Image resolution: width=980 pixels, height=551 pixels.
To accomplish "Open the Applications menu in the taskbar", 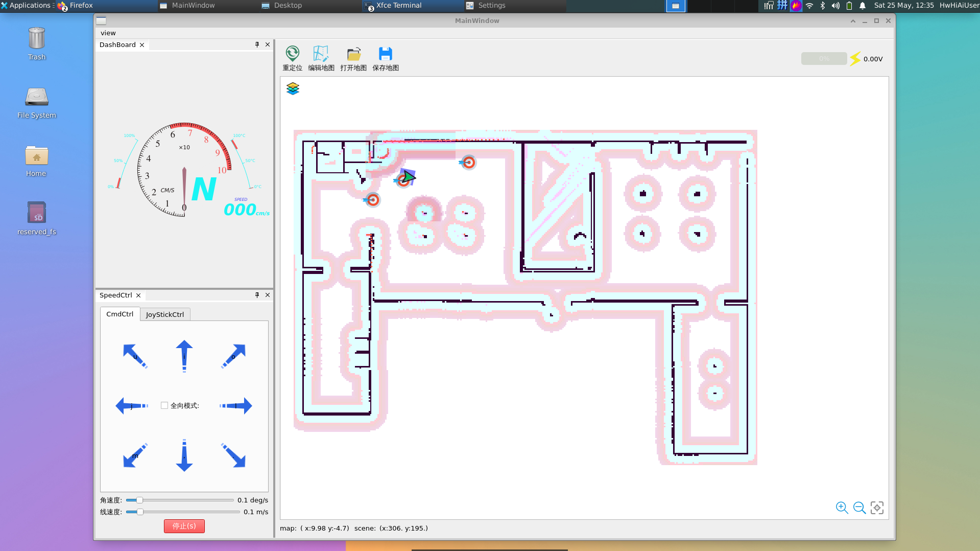I will [x=28, y=5].
